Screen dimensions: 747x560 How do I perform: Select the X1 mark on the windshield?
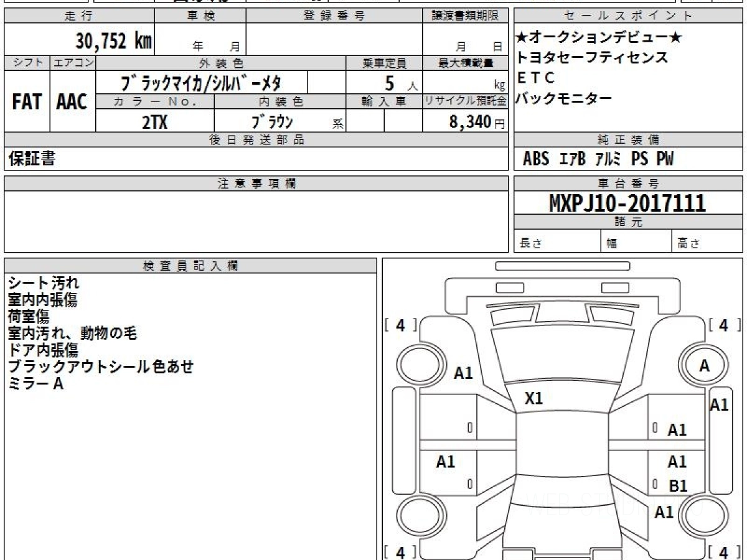pos(533,399)
